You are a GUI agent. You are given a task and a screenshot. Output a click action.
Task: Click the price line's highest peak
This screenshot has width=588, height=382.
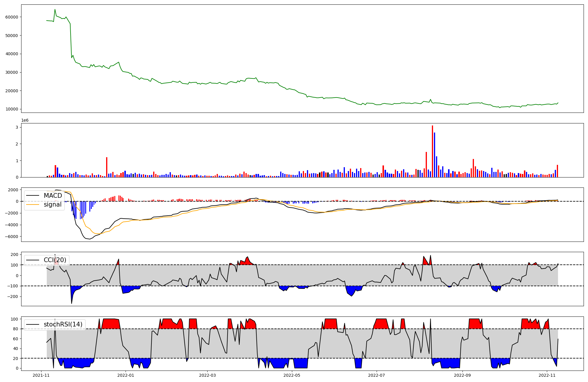(x=55, y=9)
